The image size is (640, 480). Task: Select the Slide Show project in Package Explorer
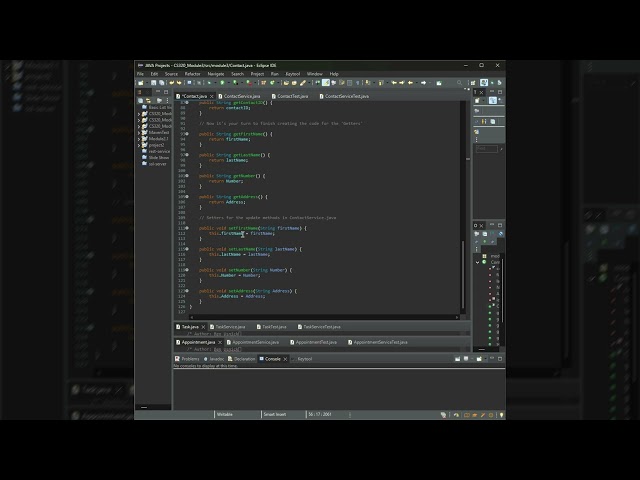[158, 158]
